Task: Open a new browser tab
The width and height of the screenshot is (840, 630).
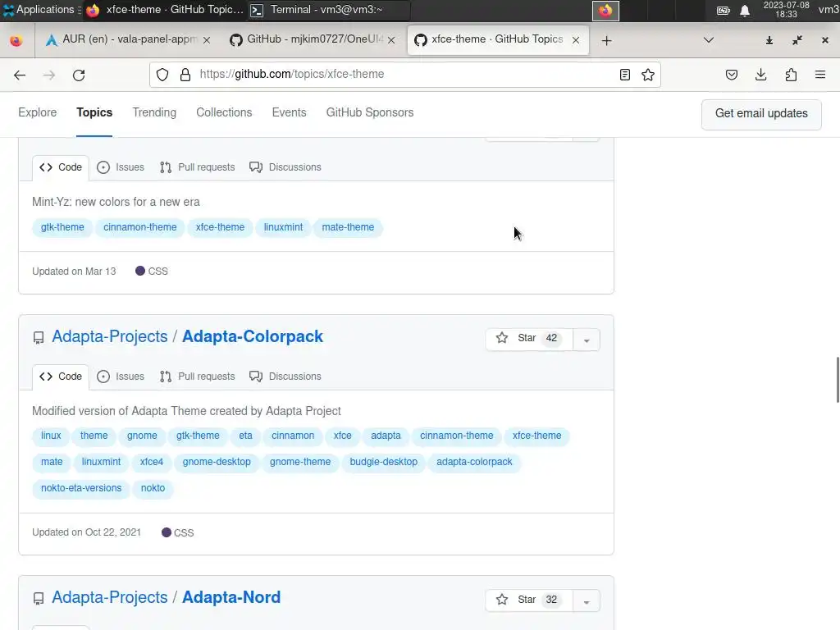Action: coord(606,40)
